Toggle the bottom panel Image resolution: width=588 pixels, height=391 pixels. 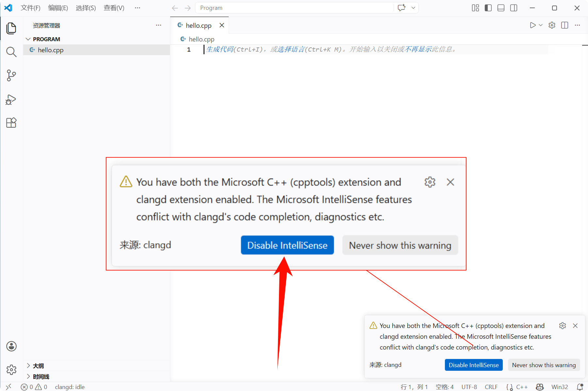(x=501, y=8)
